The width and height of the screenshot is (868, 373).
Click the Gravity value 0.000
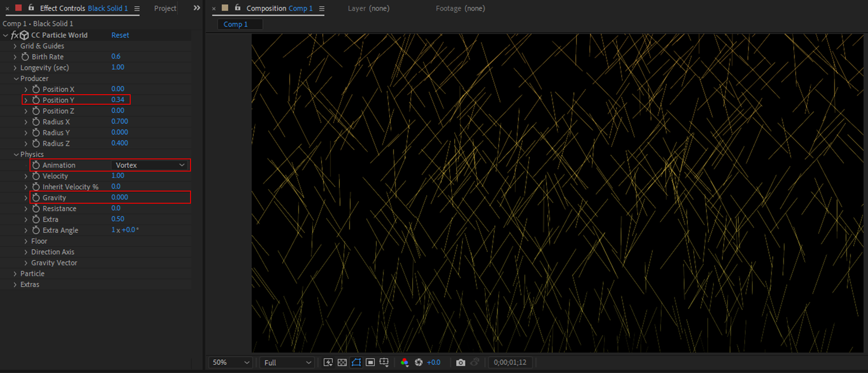tap(119, 197)
